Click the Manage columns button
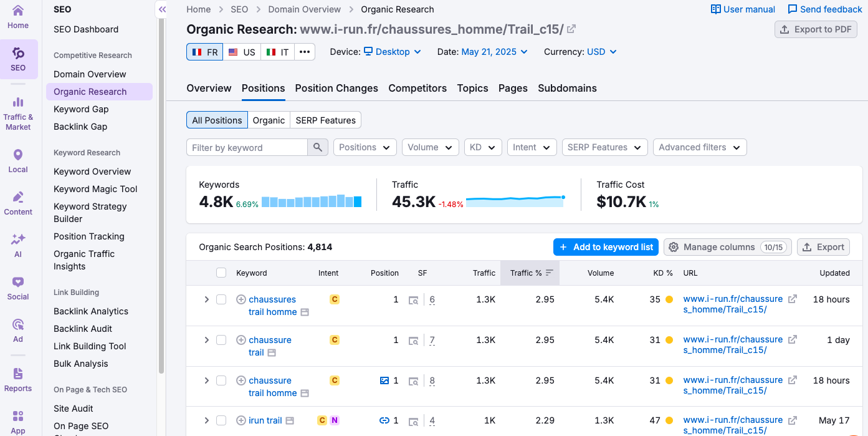This screenshot has height=436, width=868. point(728,247)
